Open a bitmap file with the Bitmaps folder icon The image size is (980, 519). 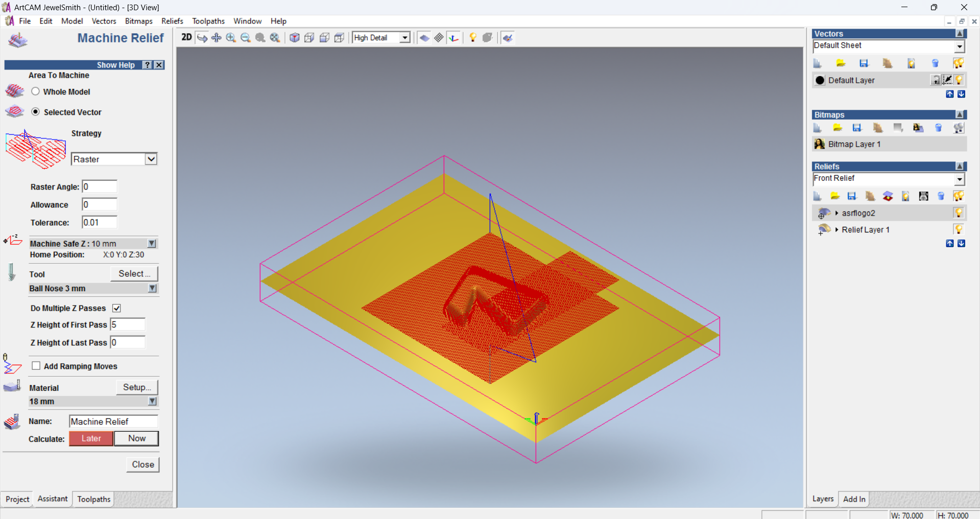click(838, 128)
